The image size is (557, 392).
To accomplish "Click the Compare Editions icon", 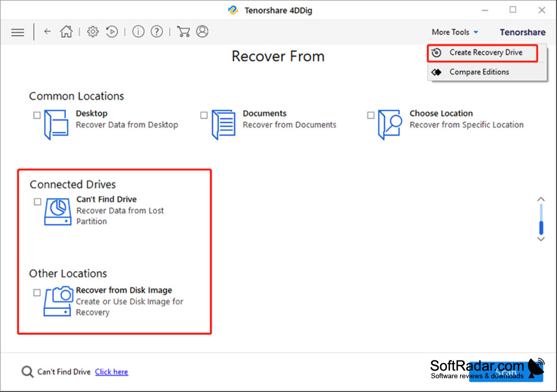I will coord(437,72).
